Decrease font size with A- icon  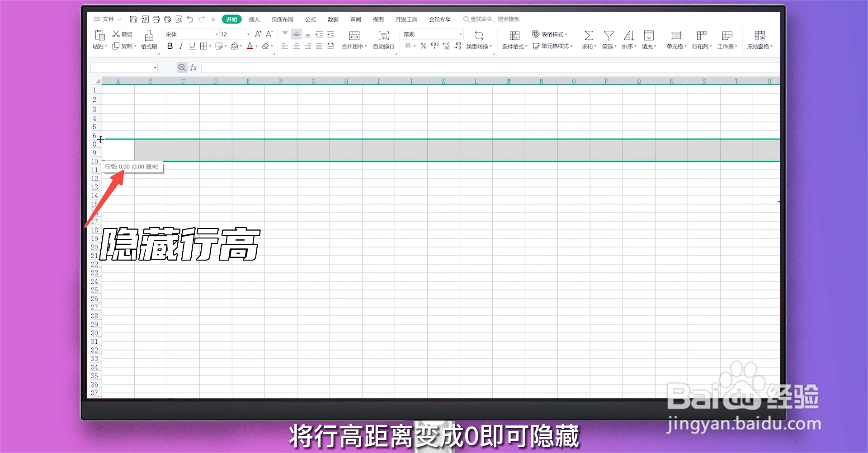pyautogui.click(x=269, y=34)
